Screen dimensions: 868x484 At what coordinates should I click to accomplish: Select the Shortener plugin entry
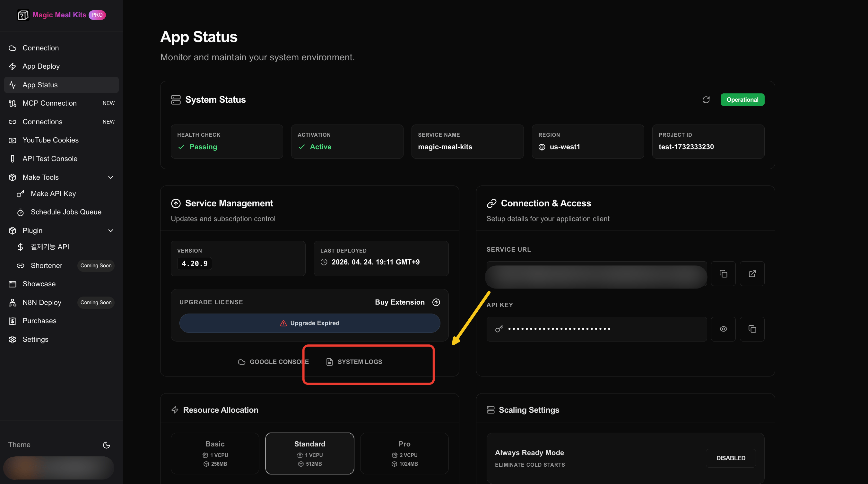[x=65, y=265]
